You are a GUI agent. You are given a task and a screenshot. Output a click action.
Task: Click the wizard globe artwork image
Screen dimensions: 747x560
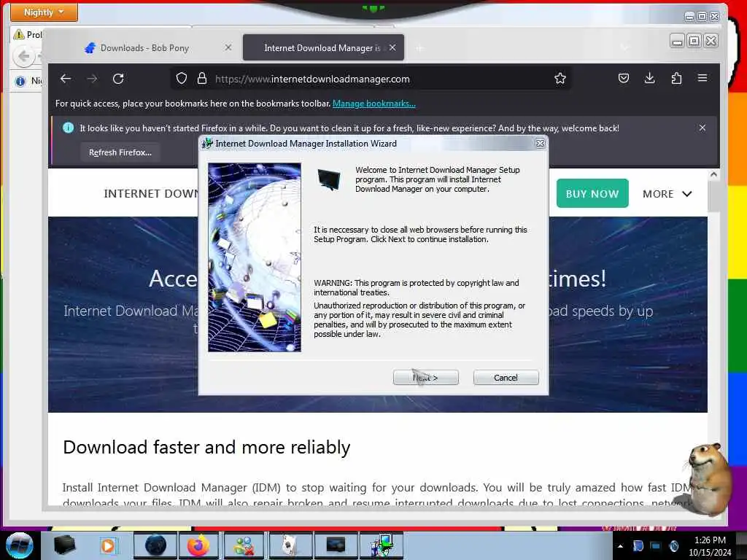tap(255, 257)
